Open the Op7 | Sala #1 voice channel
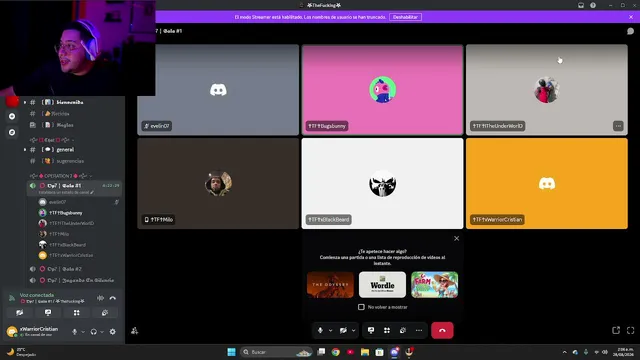640x360 pixels. 74,188
